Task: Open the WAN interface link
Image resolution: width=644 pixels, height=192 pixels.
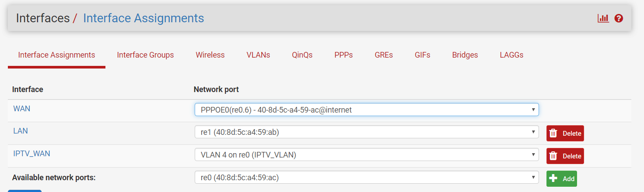Action: (x=22, y=109)
